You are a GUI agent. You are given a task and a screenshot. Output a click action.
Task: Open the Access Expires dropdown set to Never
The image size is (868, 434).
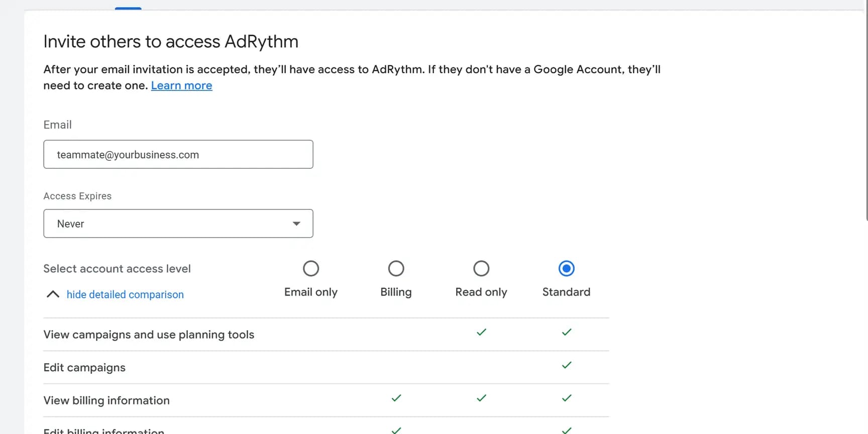(178, 224)
